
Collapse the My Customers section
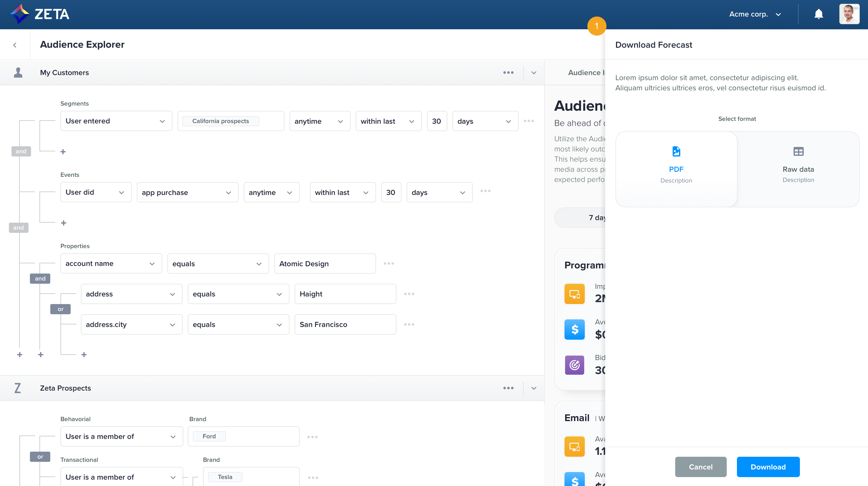[x=534, y=73]
